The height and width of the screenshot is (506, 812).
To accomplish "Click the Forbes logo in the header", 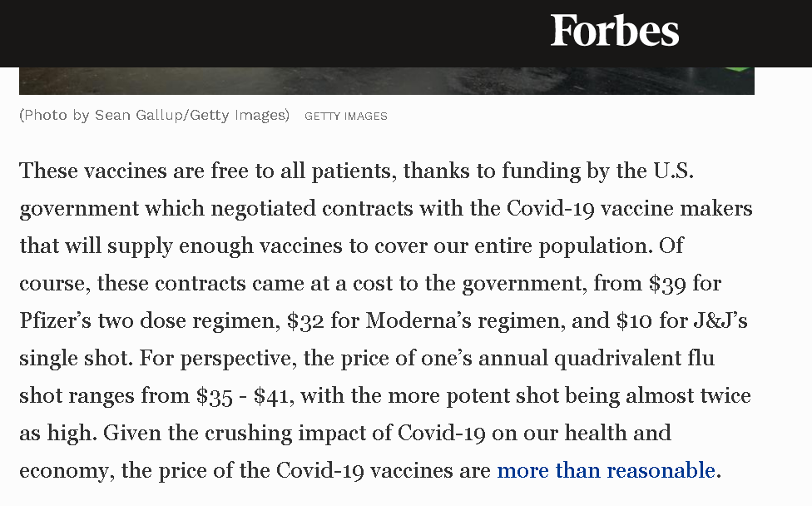I will [615, 31].
